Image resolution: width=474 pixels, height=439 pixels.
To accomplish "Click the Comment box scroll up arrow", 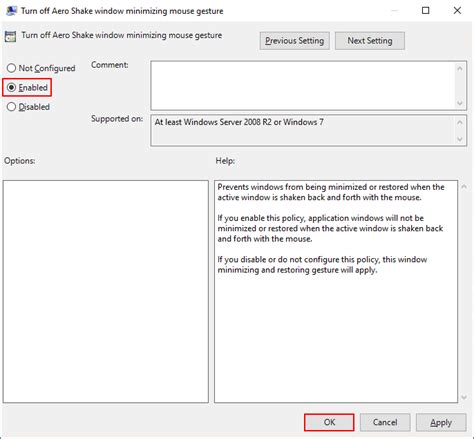I will 460,68.
